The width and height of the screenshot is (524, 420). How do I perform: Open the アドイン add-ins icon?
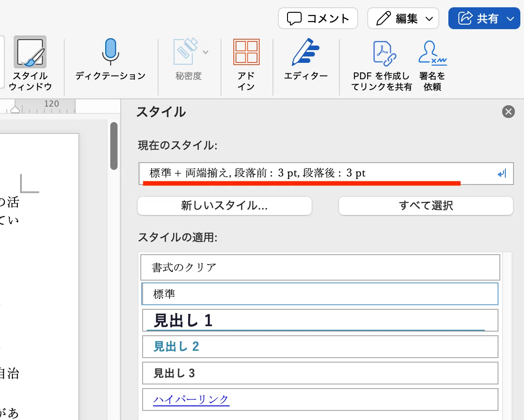[247, 52]
